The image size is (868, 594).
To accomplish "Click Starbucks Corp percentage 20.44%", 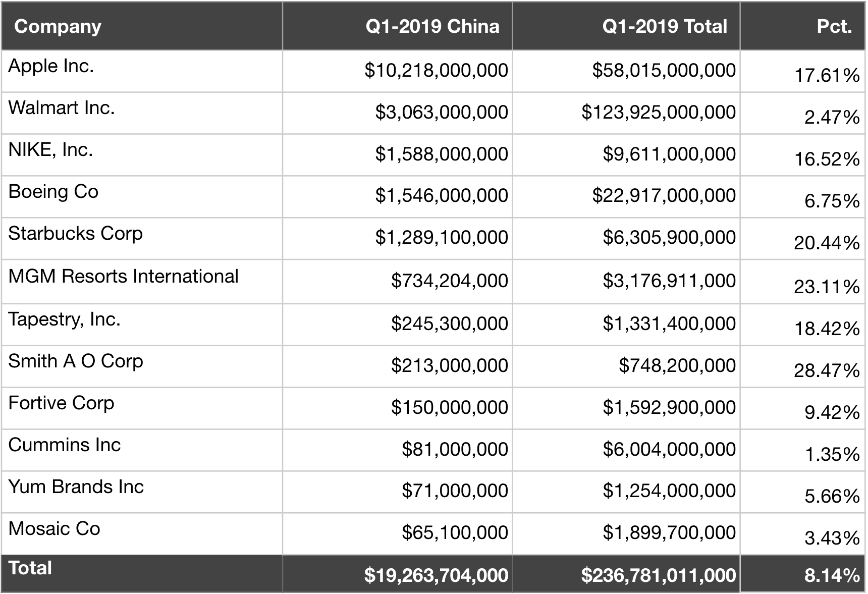I will tap(826, 243).
